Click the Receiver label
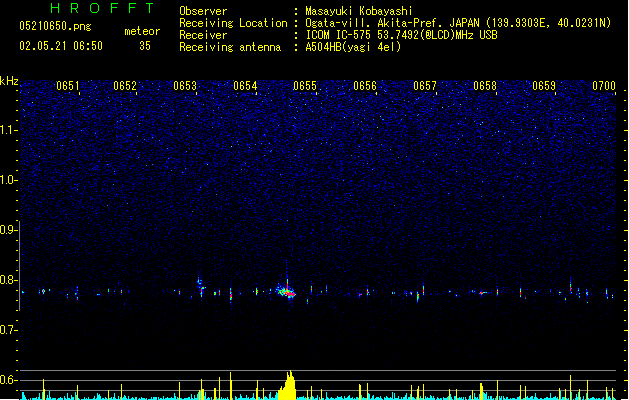The width and height of the screenshot is (629, 400). pyautogui.click(x=203, y=35)
